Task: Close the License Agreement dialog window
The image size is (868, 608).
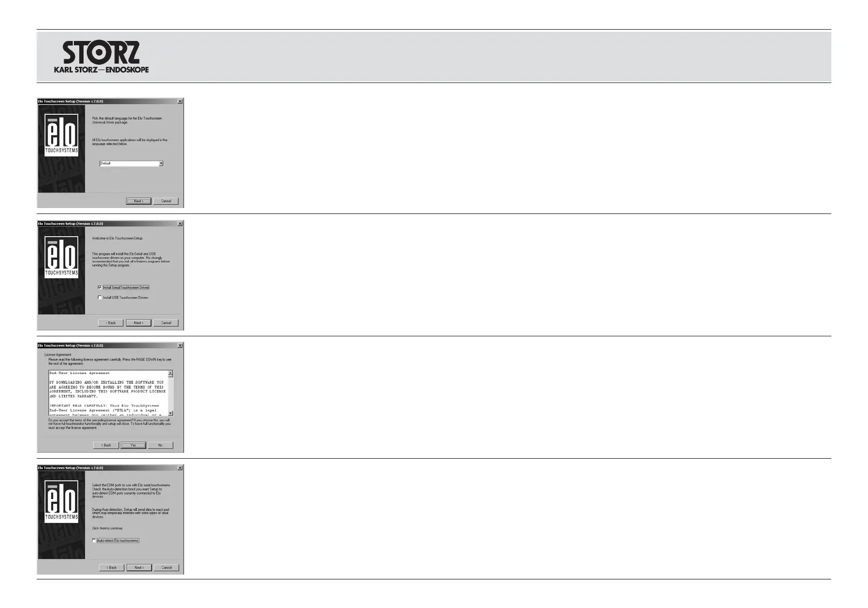Action: tap(180, 346)
